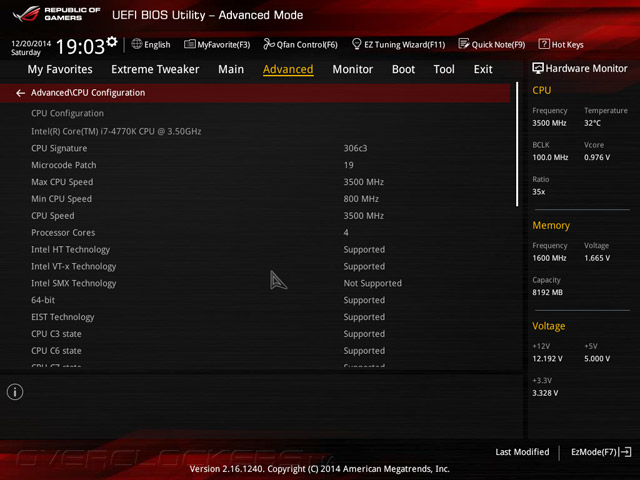Open Quick Note(F9)
640x480 pixels.
pos(491,44)
